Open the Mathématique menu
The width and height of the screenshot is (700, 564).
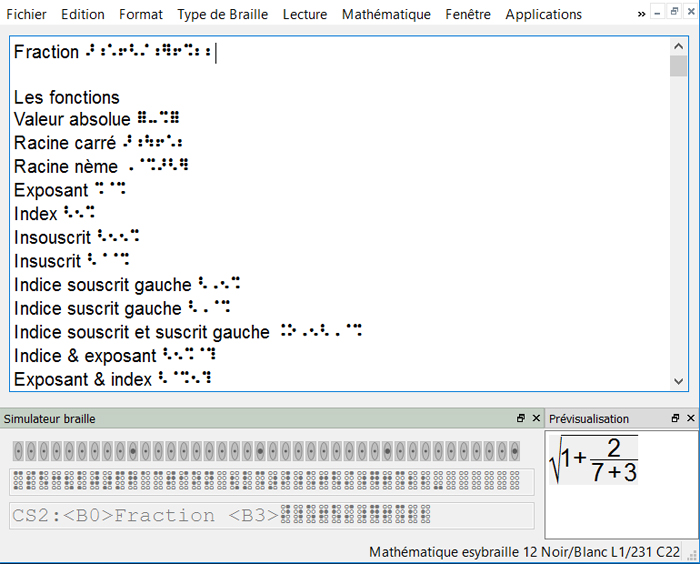[386, 14]
